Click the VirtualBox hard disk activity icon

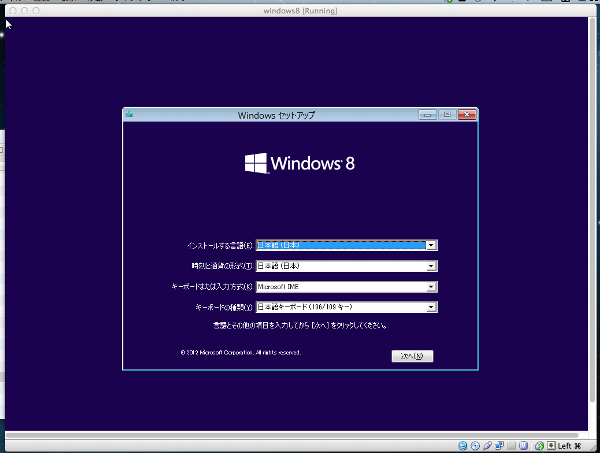coord(463,446)
